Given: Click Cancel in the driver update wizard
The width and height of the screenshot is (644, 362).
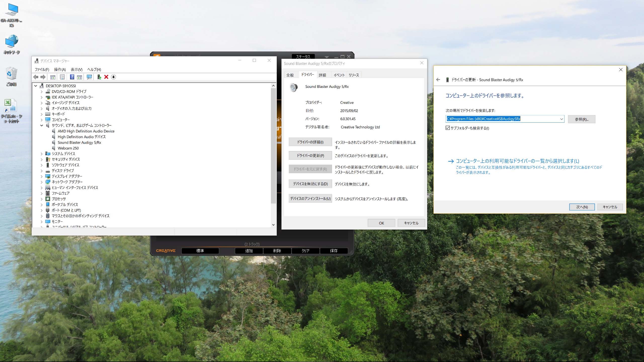Looking at the screenshot, I should pos(610,207).
